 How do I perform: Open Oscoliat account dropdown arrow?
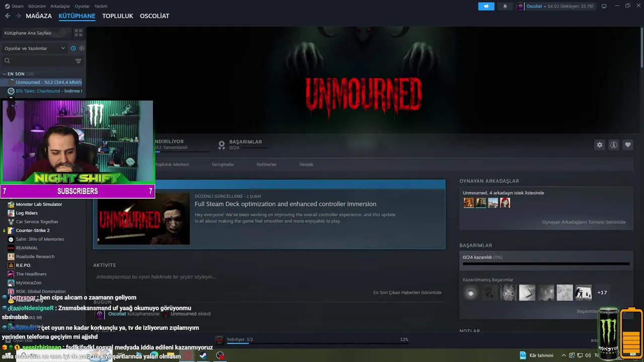pos(545,7)
